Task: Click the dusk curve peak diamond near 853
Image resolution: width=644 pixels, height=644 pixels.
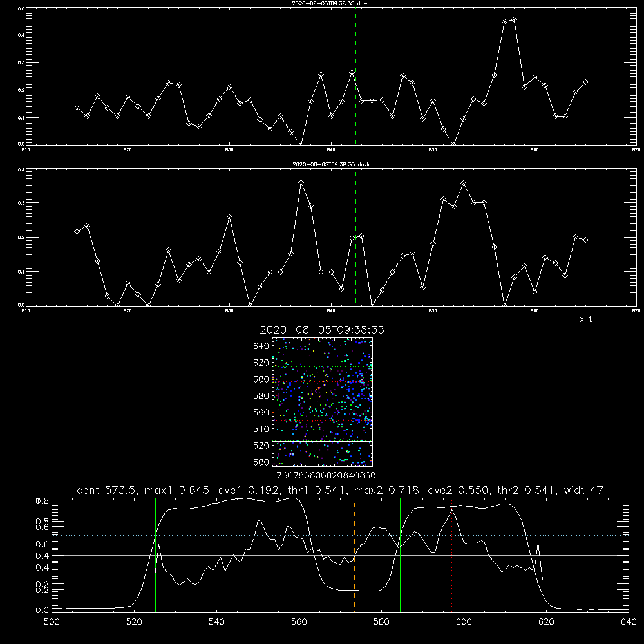Action: pyautogui.click(x=464, y=183)
